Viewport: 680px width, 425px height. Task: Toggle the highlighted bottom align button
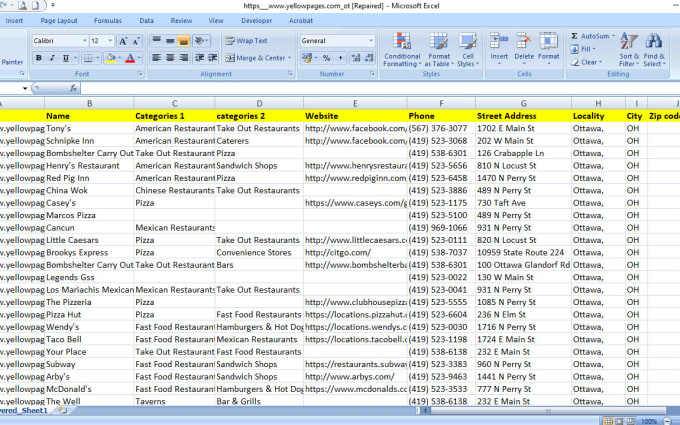[x=183, y=41]
